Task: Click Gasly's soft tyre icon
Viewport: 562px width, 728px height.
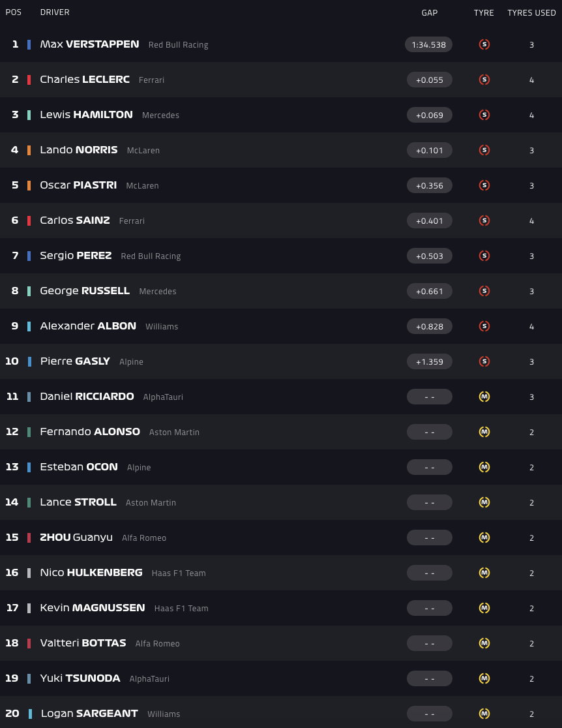Action: (x=484, y=361)
